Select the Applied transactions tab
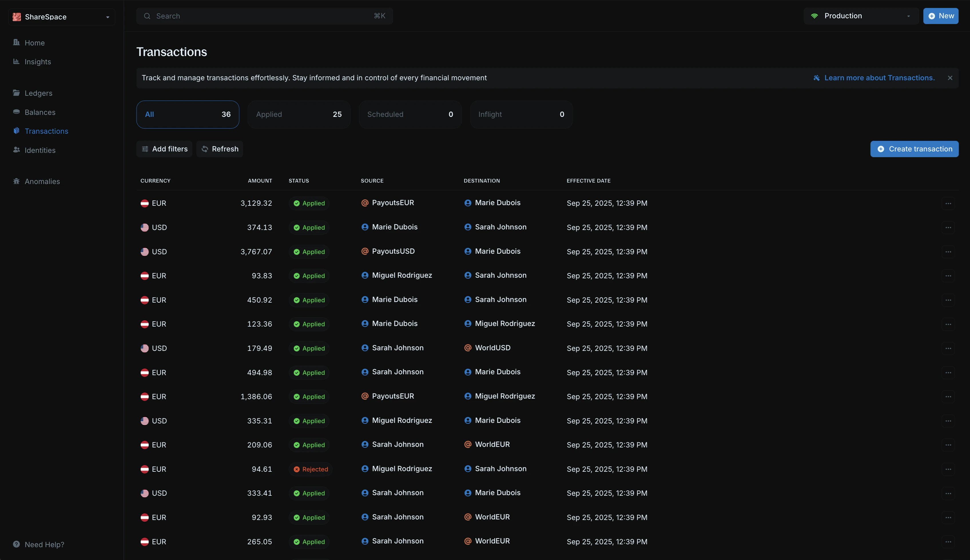970x560 pixels. coord(299,114)
